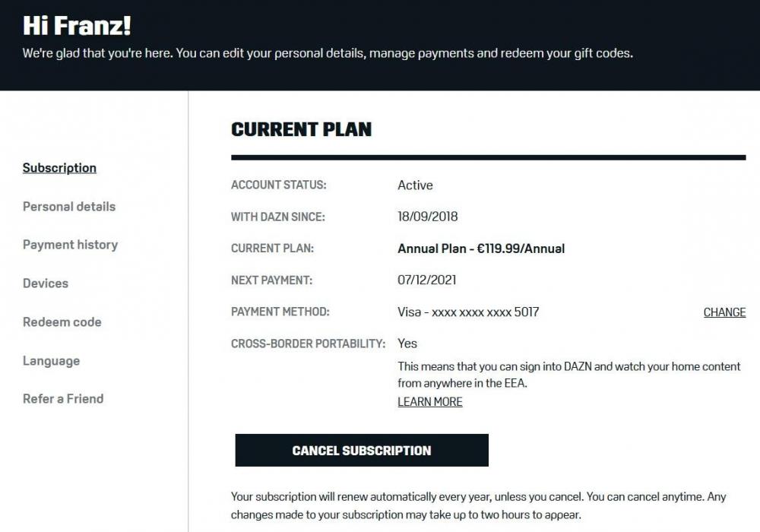The width and height of the screenshot is (760, 532).
Task: Select Devices in the sidebar
Action: 46,283
